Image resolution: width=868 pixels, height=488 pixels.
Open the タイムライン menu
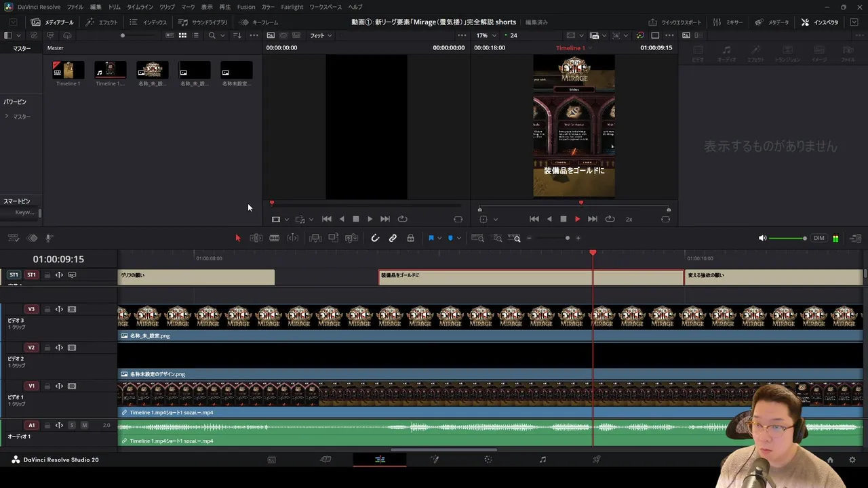pos(140,7)
